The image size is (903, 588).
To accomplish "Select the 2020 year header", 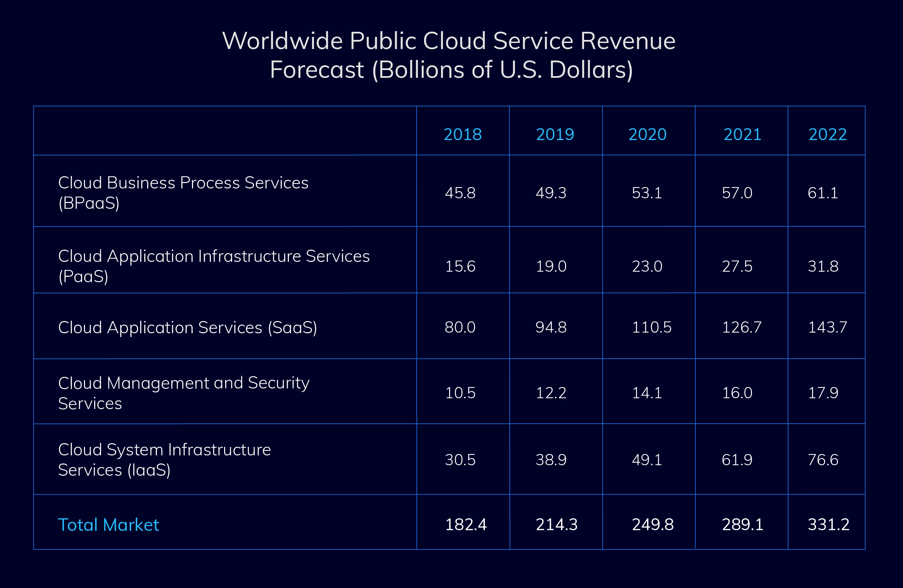I will click(647, 134).
